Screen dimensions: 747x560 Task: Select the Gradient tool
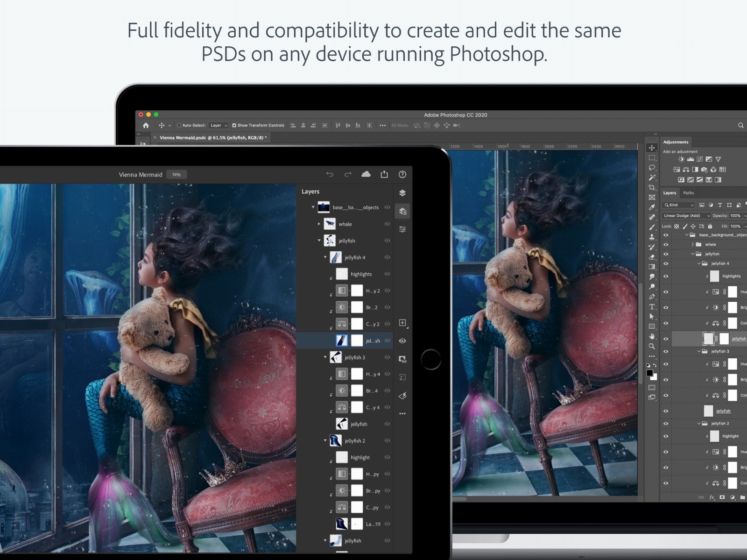[x=652, y=267]
